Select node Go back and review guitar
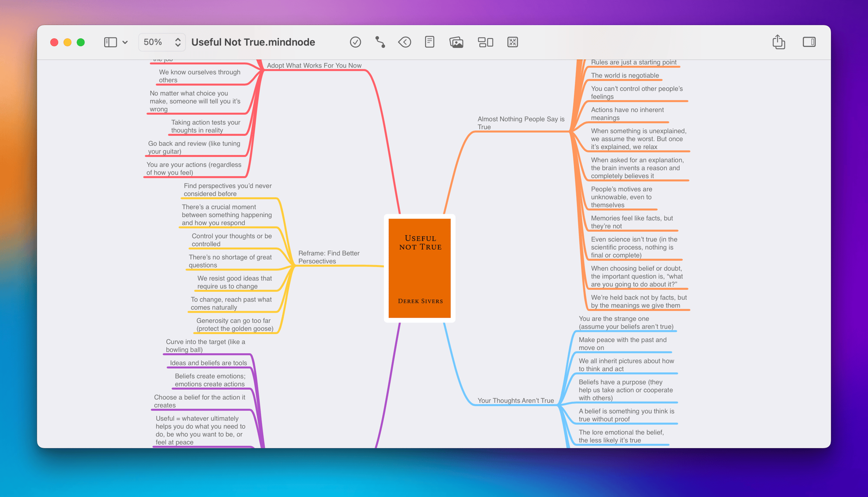This screenshot has width=868, height=497. (194, 147)
